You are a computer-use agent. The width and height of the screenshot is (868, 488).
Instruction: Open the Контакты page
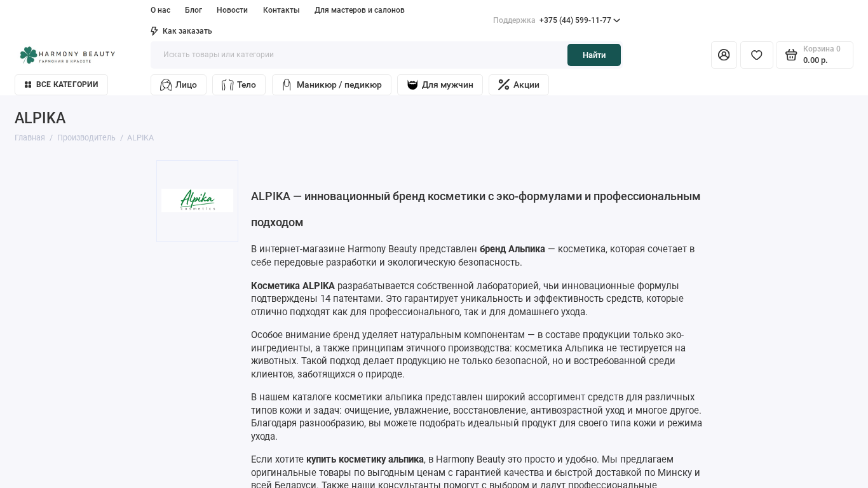click(281, 10)
